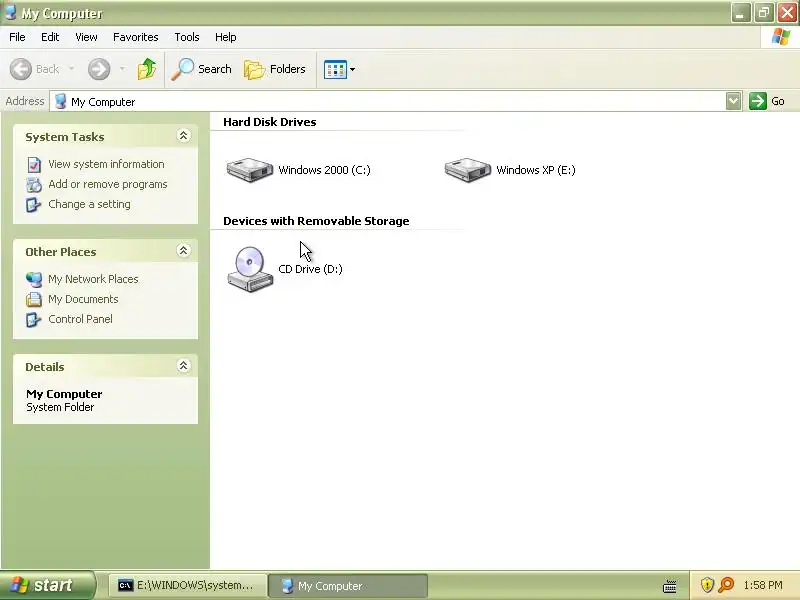The image size is (800, 600).
Task: Collapse the System Tasks panel
Action: coord(183,135)
